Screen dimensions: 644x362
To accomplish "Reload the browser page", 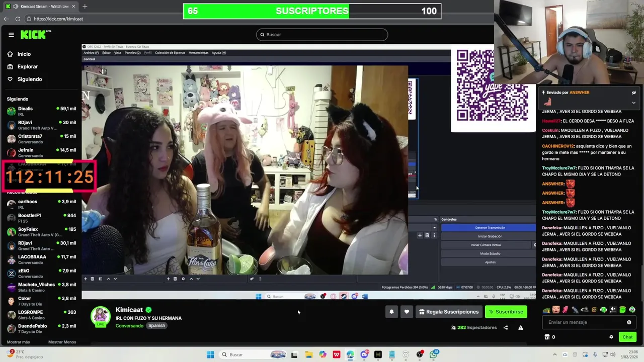I will [x=18, y=19].
